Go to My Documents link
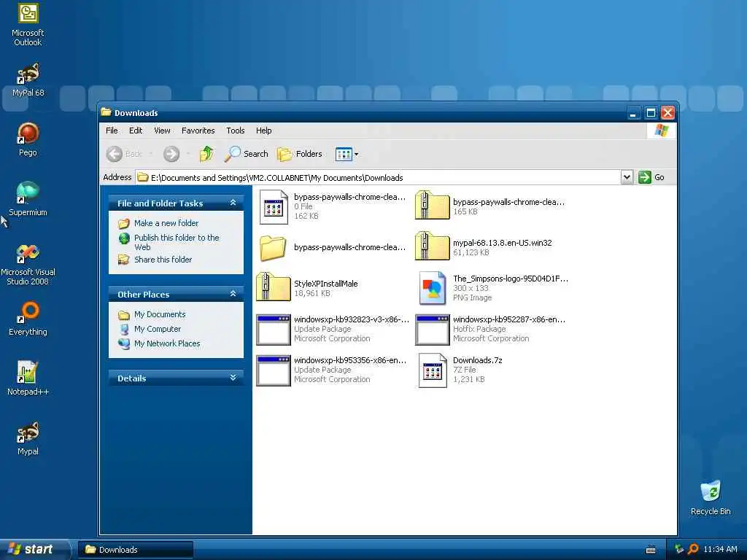Image resolution: width=747 pixels, height=560 pixels. pyautogui.click(x=160, y=314)
